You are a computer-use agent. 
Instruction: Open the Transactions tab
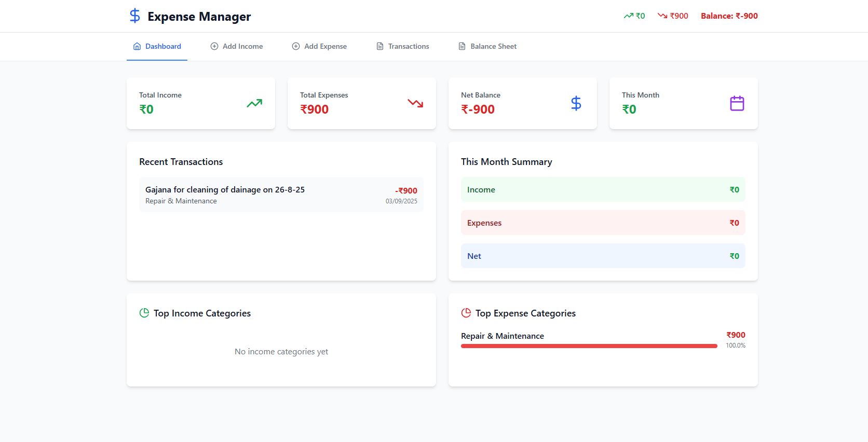click(x=402, y=46)
